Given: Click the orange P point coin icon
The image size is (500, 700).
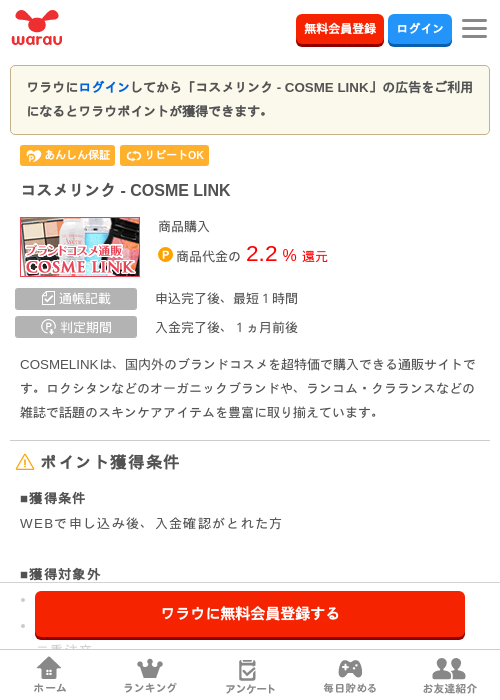Looking at the screenshot, I should (165, 255).
